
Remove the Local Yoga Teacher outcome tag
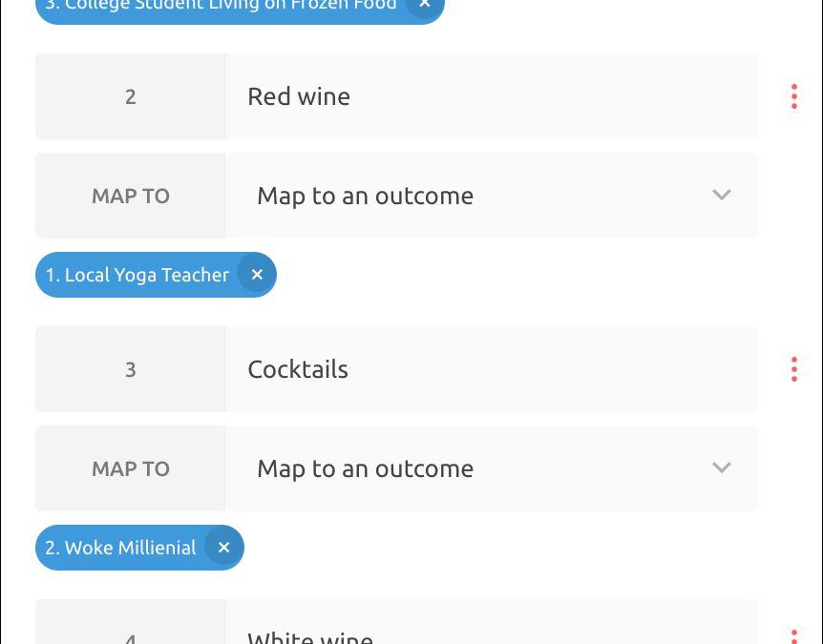[256, 275]
